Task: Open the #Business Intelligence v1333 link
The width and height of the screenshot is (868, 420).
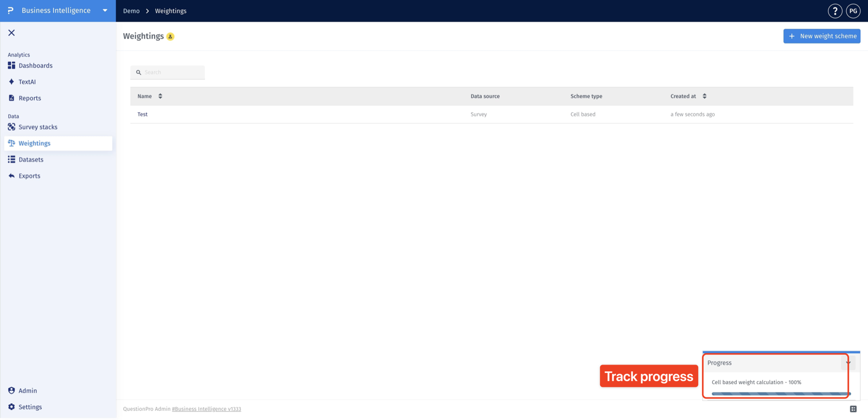Action: (206, 409)
